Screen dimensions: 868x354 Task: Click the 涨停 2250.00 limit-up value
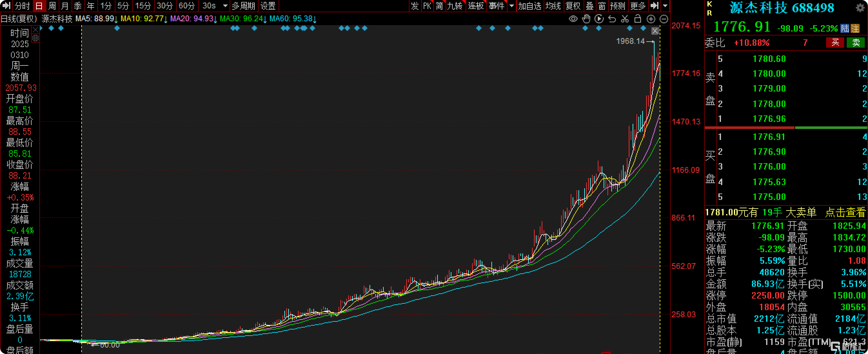[x=768, y=295]
